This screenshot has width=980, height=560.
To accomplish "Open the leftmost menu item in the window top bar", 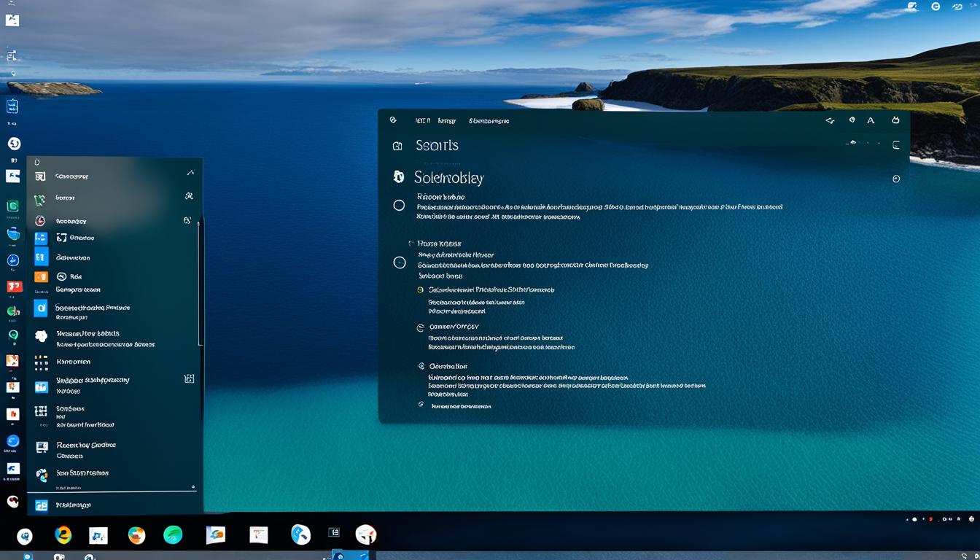I will click(x=421, y=120).
